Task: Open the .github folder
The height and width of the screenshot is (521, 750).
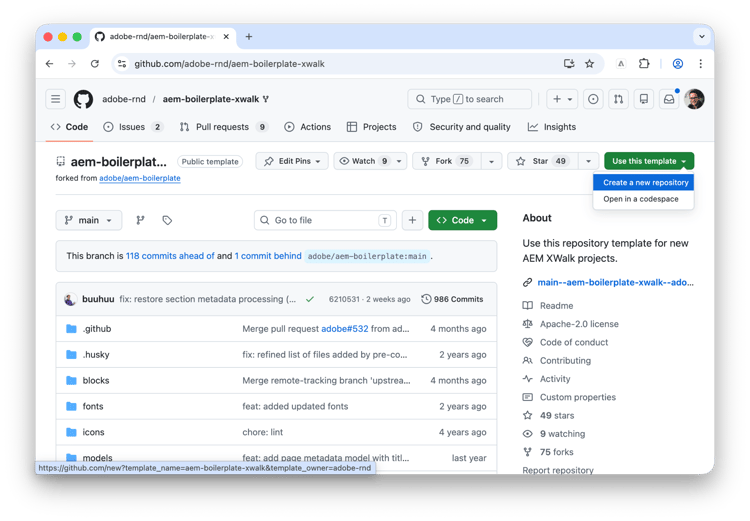Action: [x=97, y=329]
